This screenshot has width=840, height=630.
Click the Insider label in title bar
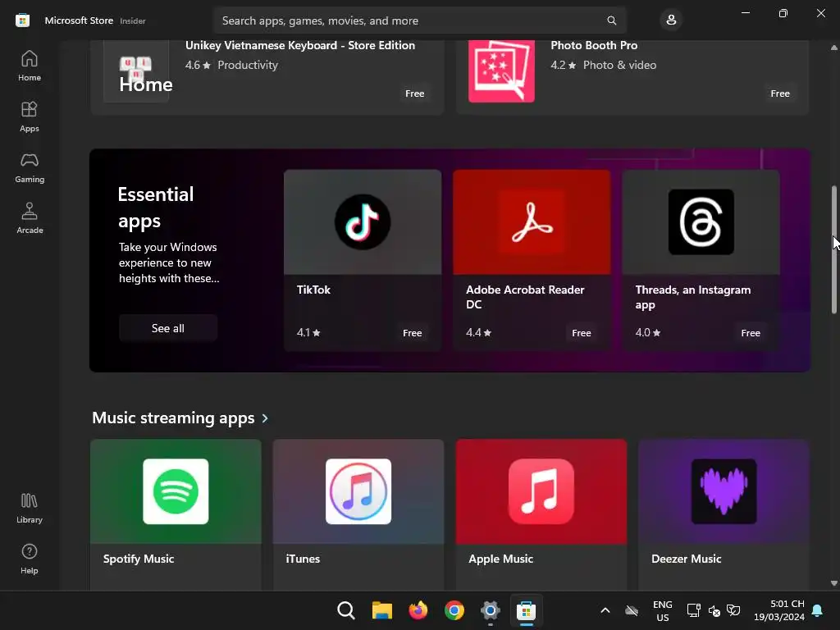click(133, 21)
